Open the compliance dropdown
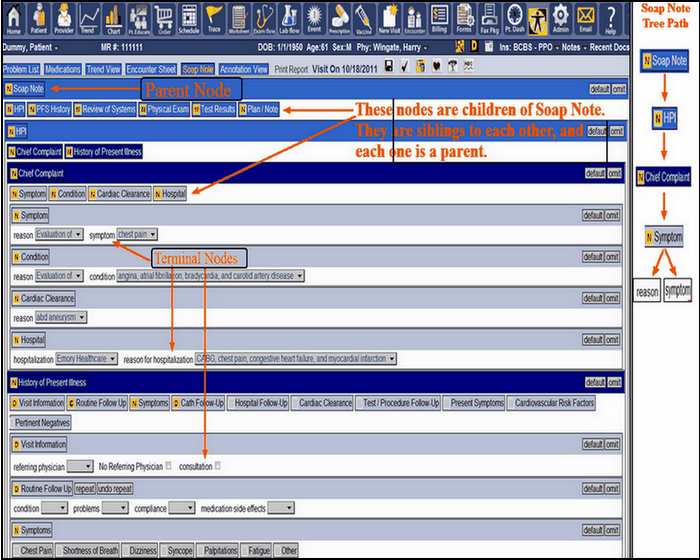The width and height of the screenshot is (700, 560). tap(182, 508)
